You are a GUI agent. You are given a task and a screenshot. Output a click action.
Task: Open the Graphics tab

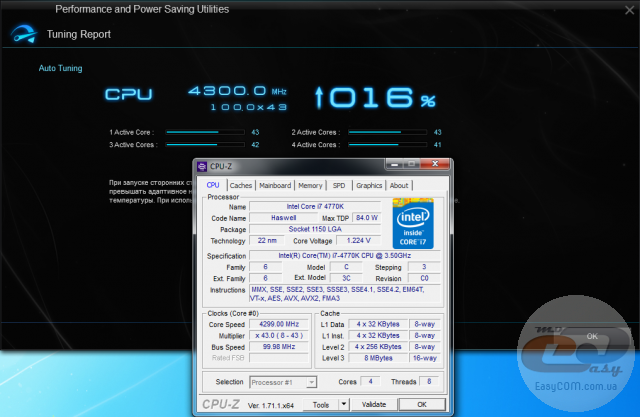tap(369, 186)
